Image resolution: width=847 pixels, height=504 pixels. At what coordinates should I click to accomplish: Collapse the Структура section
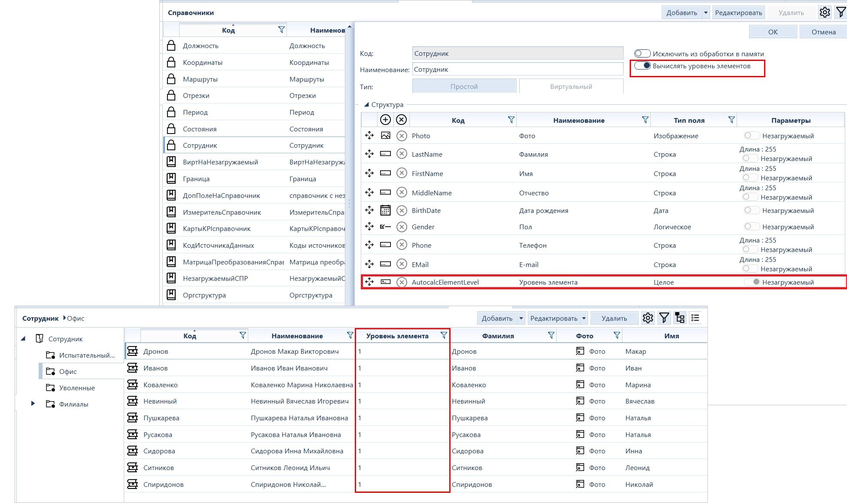[366, 104]
